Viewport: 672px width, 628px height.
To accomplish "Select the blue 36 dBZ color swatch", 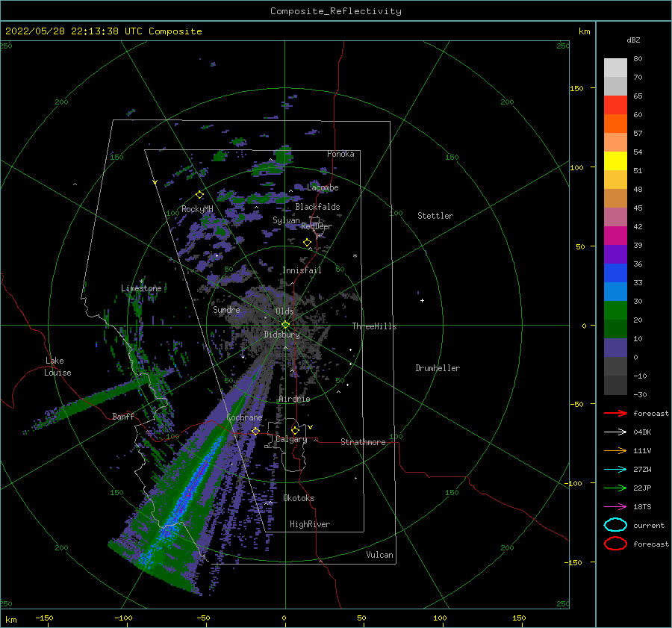I will click(615, 273).
